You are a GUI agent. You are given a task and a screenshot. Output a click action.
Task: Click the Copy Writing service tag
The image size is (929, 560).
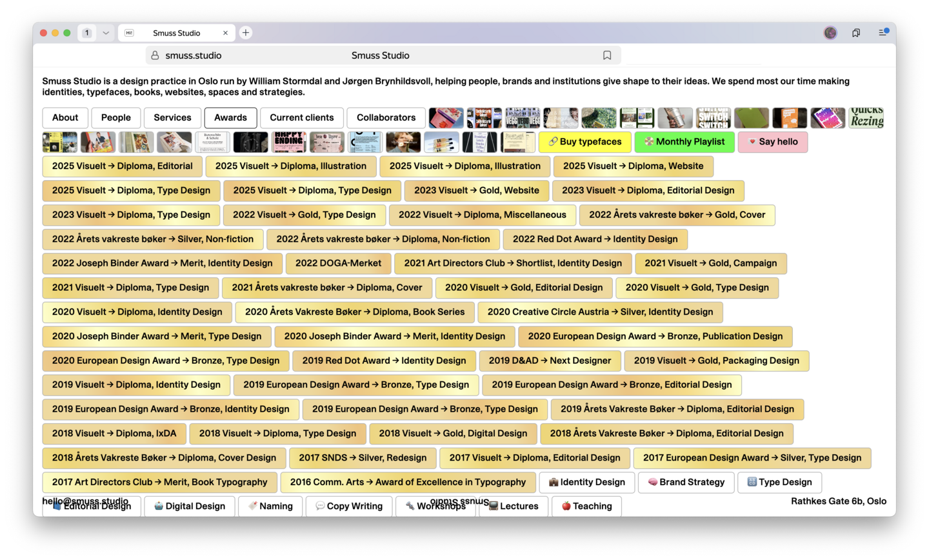point(349,506)
